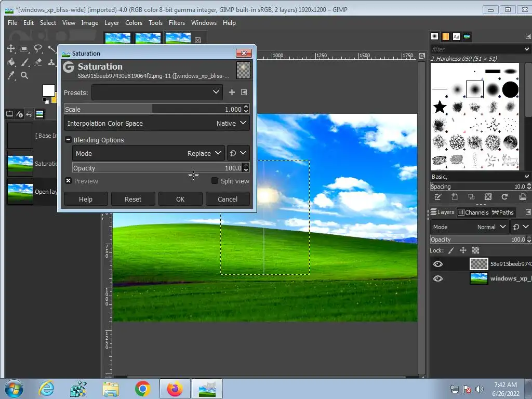Open the Undo History tab

(30, 114)
